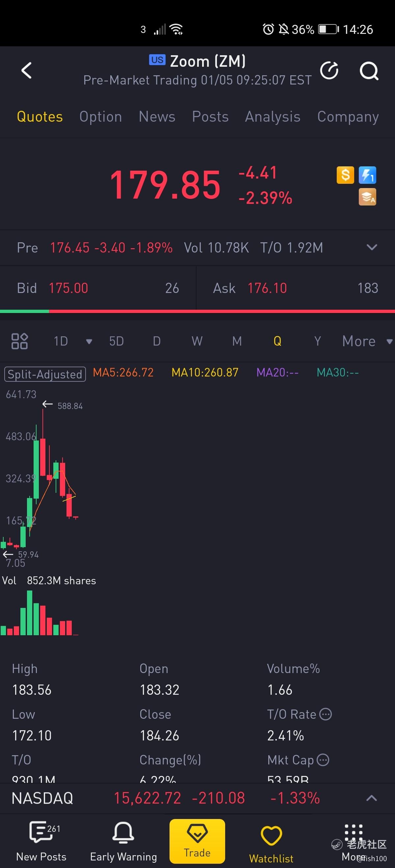Tap the battery status icon
The width and height of the screenshot is (395, 868).
329,29
